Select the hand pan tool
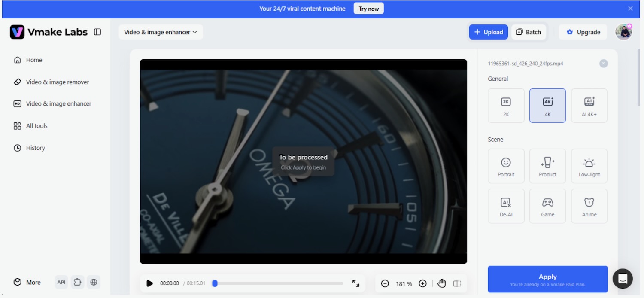The width and height of the screenshot is (644, 298). [442, 283]
